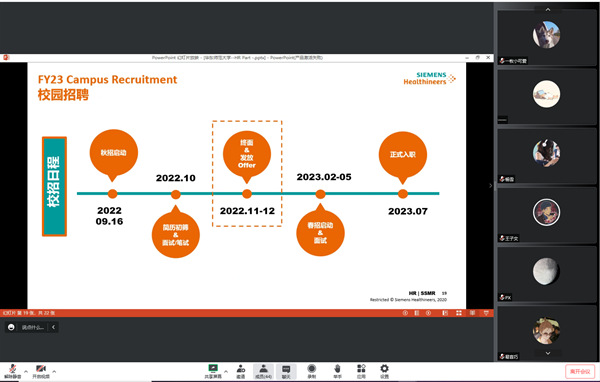
Task: Open the chat panel
Action: (286, 371)
